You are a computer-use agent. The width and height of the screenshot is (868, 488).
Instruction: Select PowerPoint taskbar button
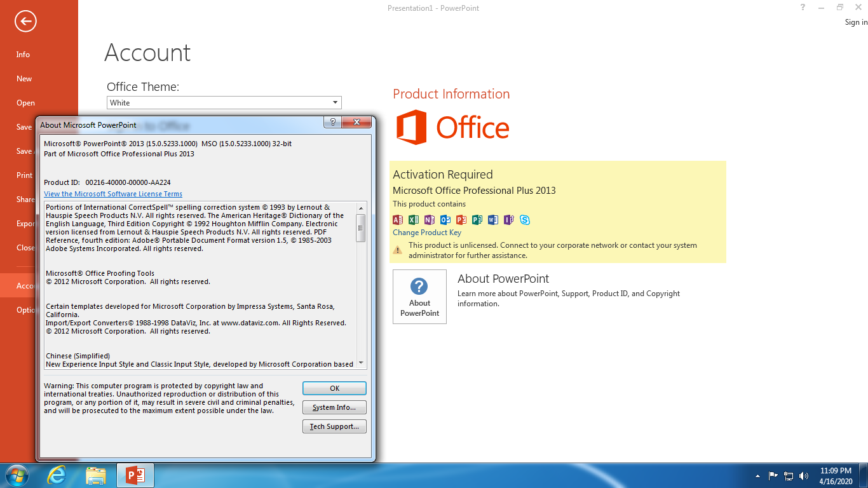tap(135, 475)
